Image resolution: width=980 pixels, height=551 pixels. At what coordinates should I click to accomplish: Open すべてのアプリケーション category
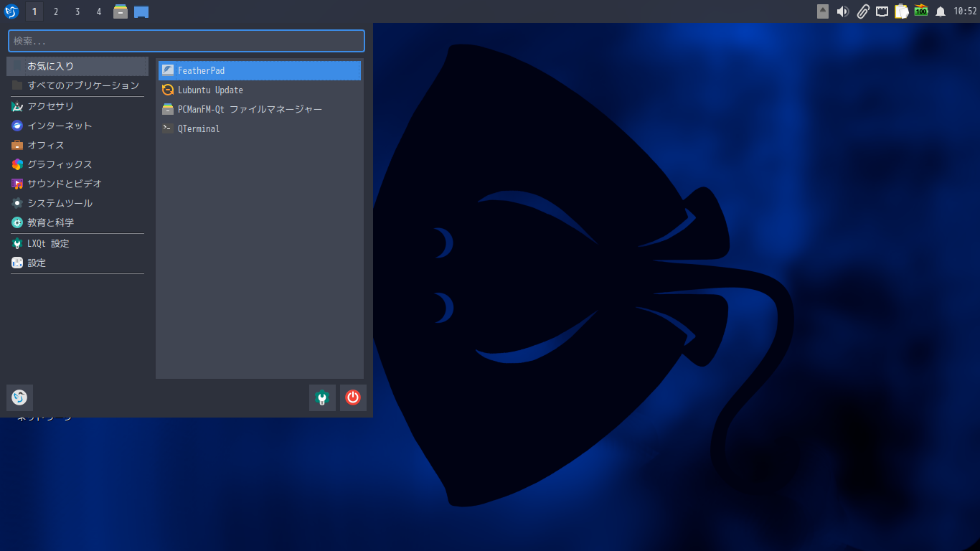point(77,85)
